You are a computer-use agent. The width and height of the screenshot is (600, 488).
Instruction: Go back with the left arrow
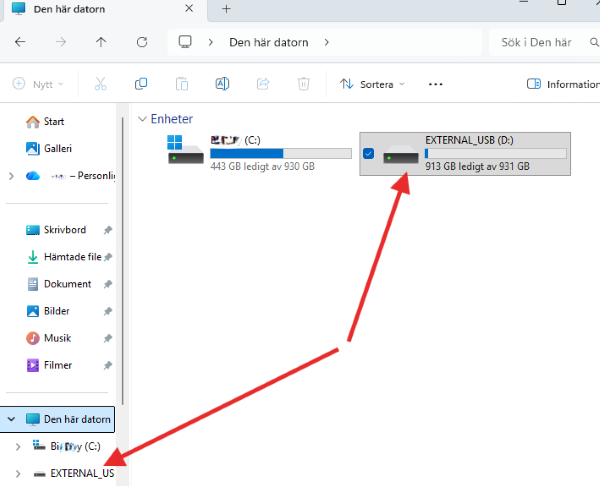pyautogui.click(x=20, y=42)
